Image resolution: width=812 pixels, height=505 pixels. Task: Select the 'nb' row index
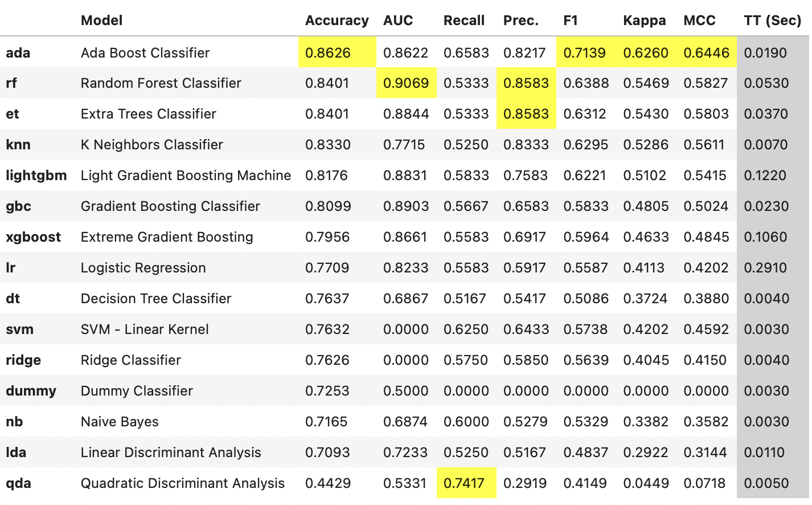[x=14, y=422]
